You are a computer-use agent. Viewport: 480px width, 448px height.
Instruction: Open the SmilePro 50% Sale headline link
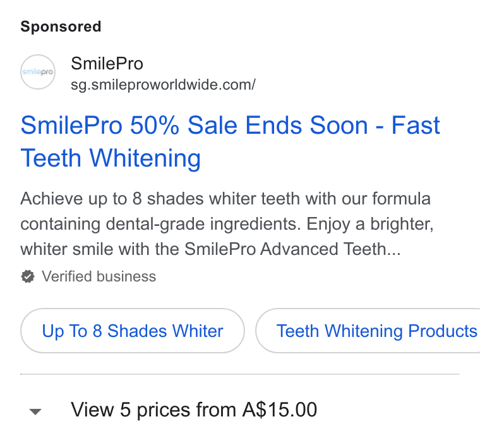click(230, 141)
